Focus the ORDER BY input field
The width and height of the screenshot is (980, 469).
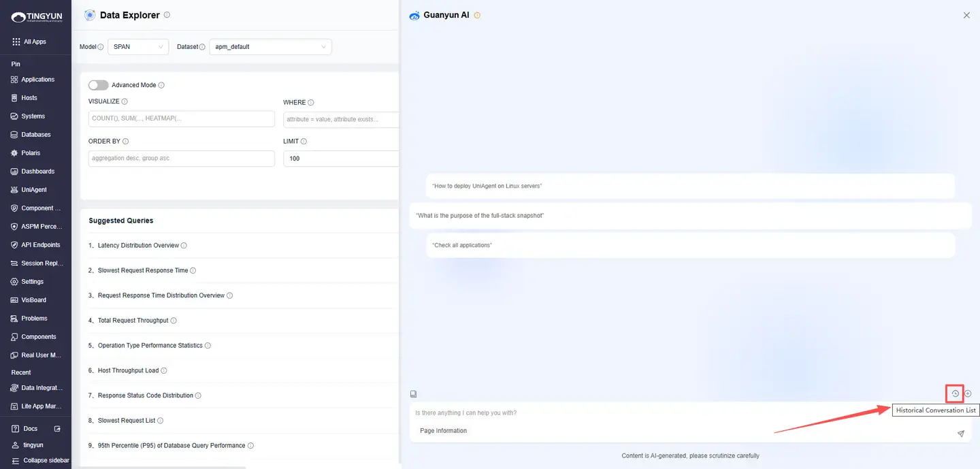pyautogui.click(x=181, y=159)
